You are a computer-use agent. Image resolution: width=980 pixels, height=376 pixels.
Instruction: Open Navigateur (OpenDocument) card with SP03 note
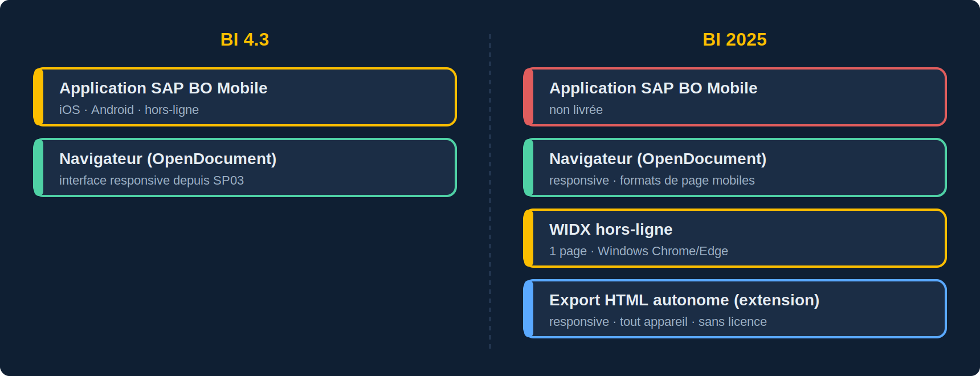tap(245, 167)
